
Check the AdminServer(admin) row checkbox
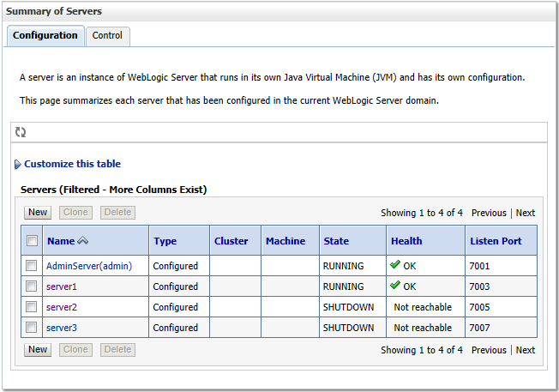point(32,265)
